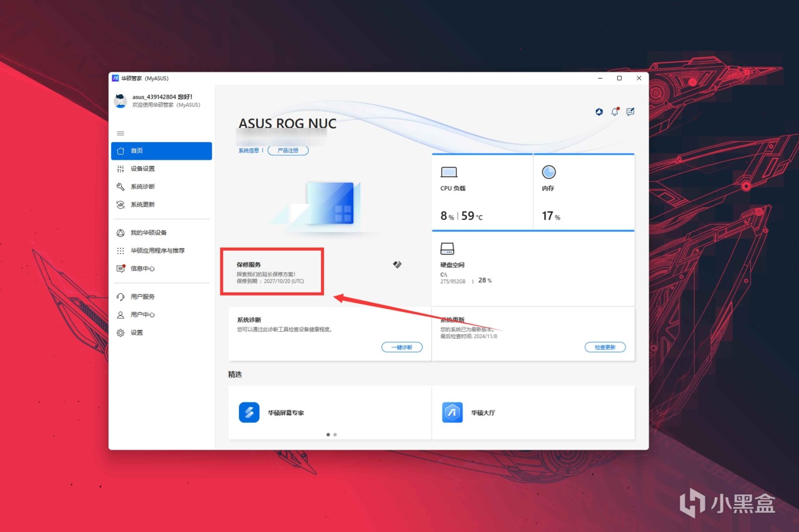Open the notification bell
The image size is (799, 532).
615,112
